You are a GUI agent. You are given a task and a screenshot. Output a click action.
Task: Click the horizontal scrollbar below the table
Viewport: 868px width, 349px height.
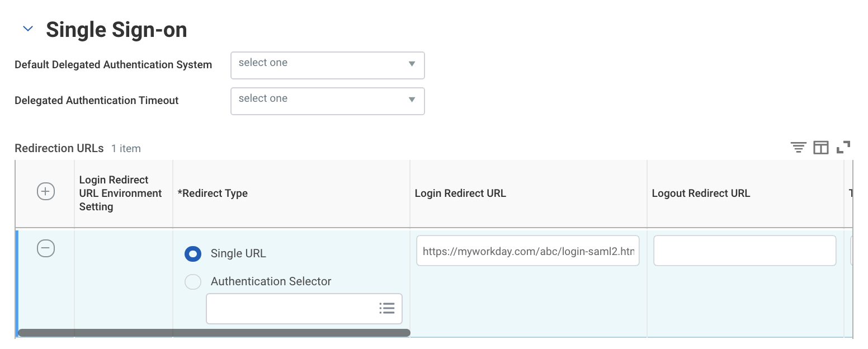(213, 332)
